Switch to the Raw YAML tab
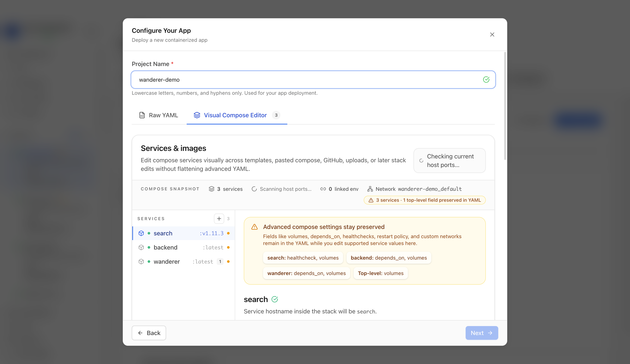Viewport: 630px width, 364px height. pyautogui.click(x=159, y=115)
